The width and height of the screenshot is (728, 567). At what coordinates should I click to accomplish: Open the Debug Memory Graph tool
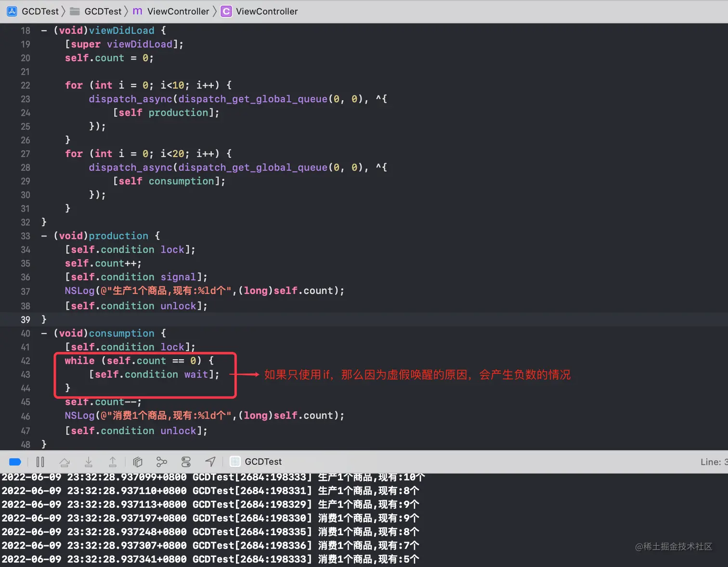[x=162, y=462]
